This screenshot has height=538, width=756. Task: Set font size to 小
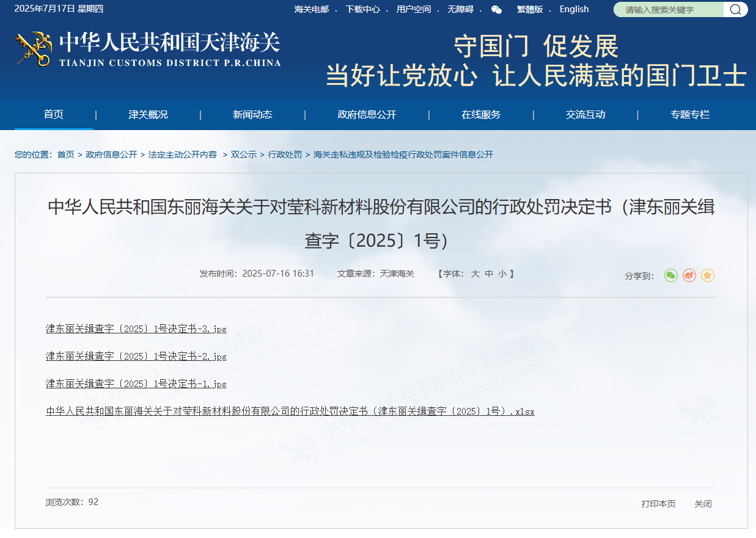tap(502, 274)
